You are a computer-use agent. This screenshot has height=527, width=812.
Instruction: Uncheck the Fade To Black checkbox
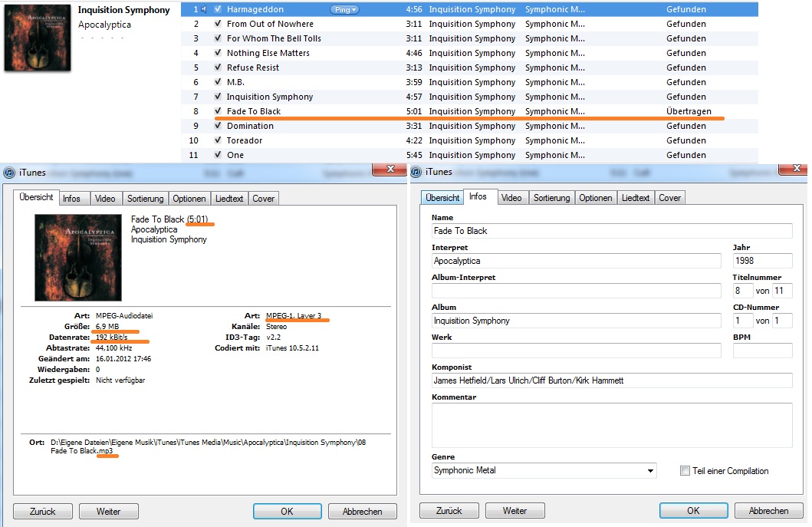218,111
